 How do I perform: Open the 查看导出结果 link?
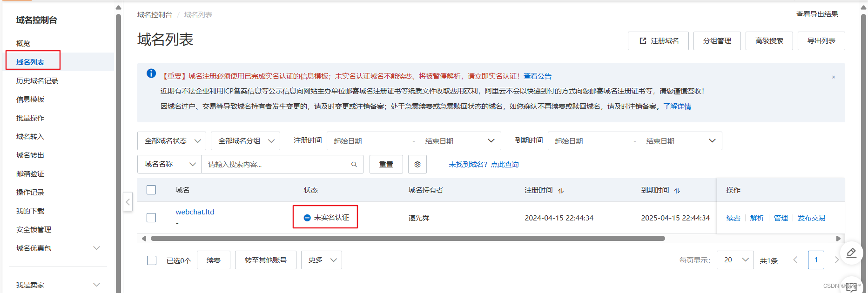pyautogui.click(x=817, y=14)
